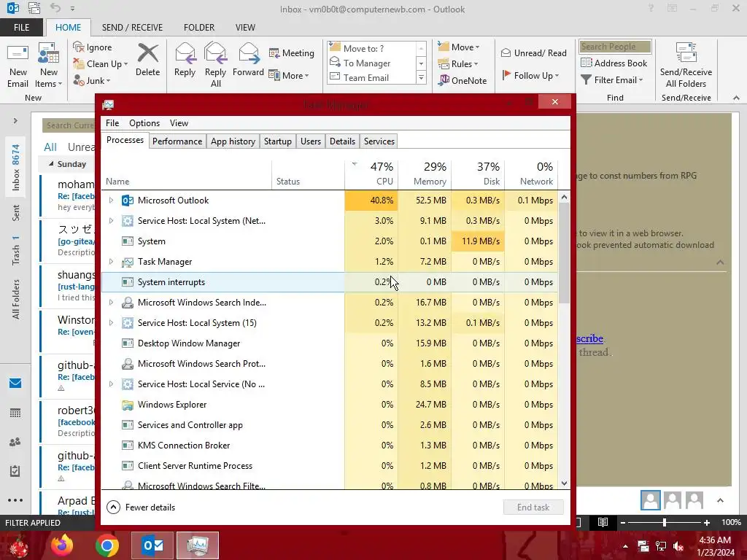Open Tasks view from the Outlook navigation bar

pos(15,471)
